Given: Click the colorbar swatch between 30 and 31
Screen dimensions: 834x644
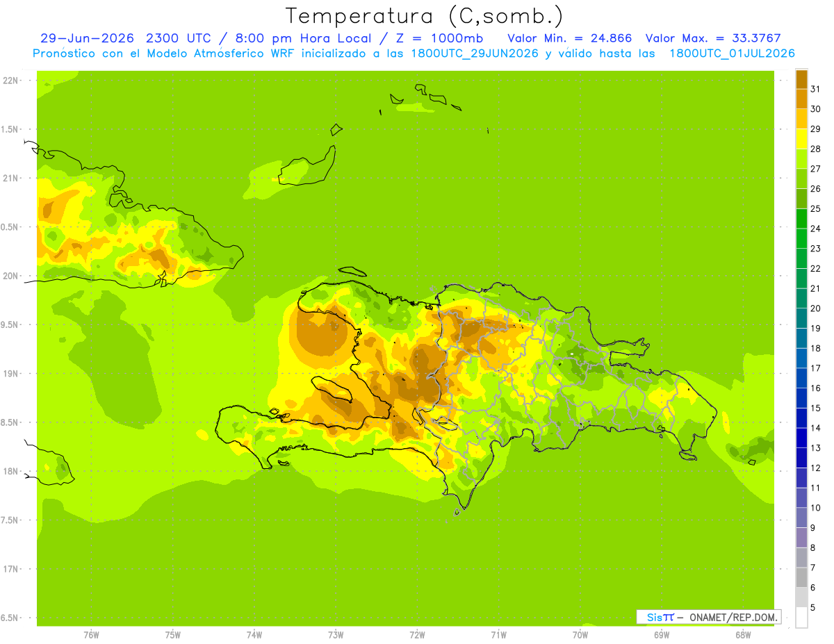Looking at the screenshot, I should tap(801, 99).
